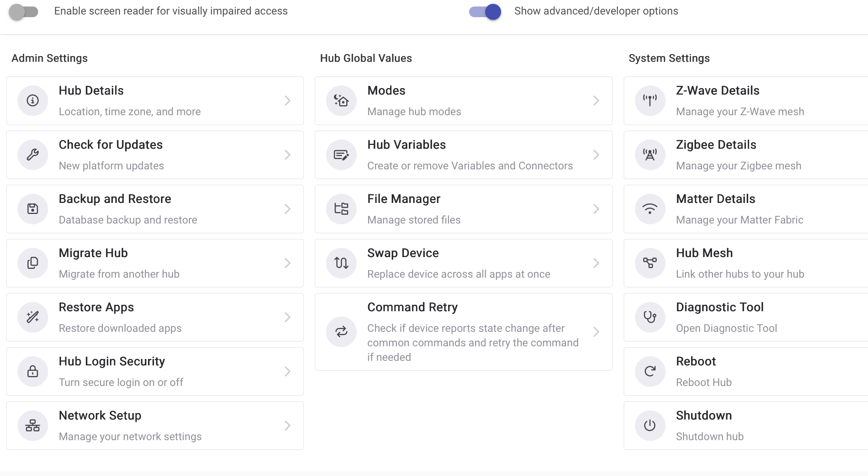The image size is (868, 476).
Task: Click the chevron on Command Retry card
Action: click(596, 332)
